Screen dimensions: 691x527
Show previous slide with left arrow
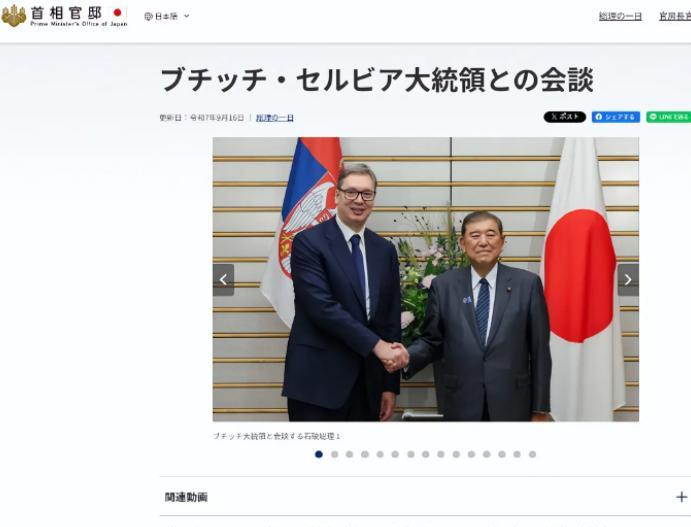tap(223, 280)
